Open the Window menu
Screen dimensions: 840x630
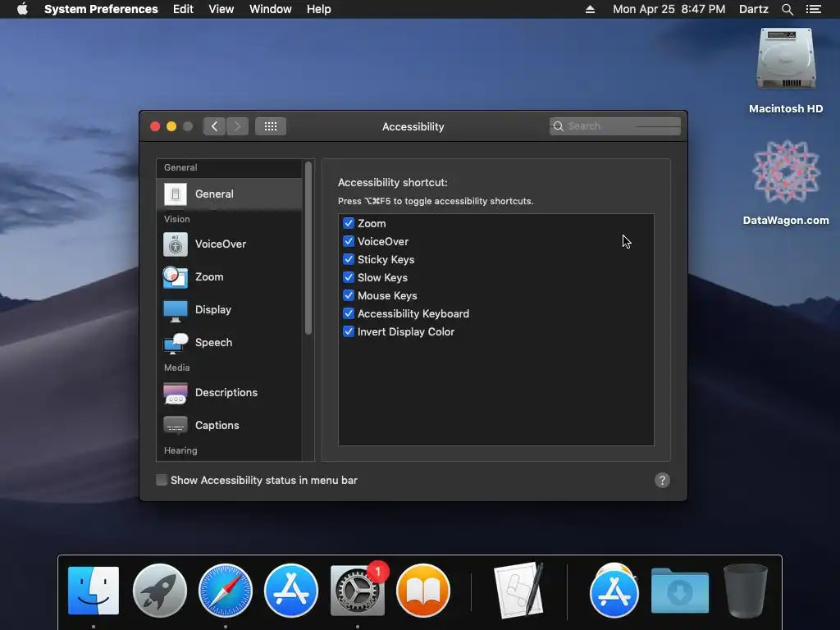click(x=271, y=9)
